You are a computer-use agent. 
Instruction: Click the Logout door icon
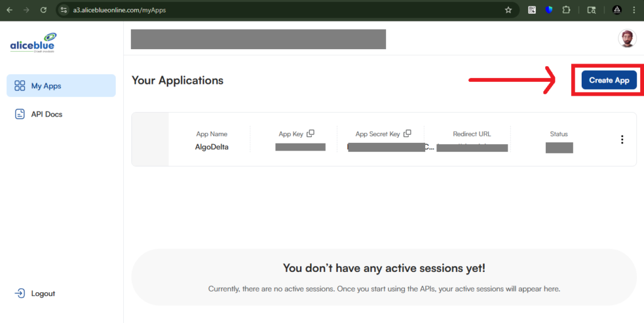19,293
